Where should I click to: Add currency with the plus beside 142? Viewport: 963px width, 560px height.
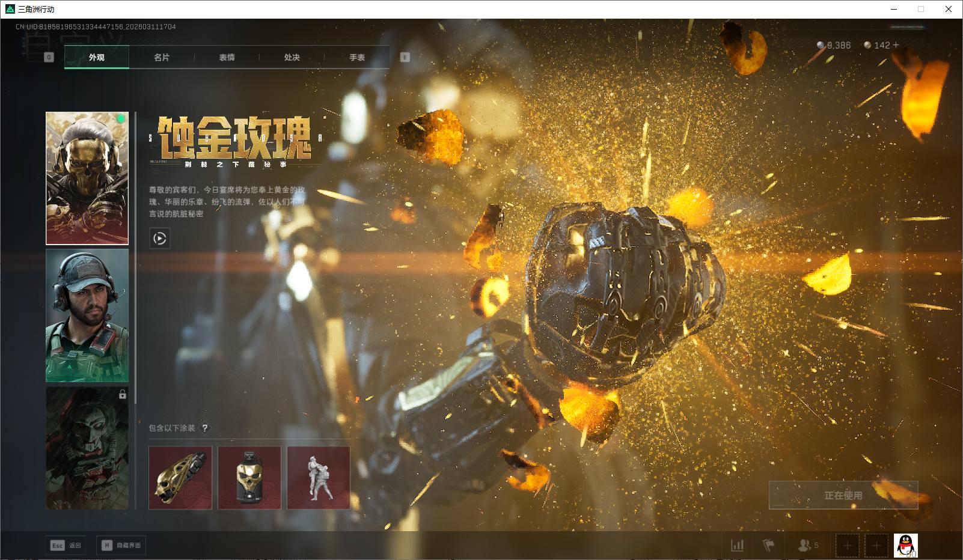896,45
